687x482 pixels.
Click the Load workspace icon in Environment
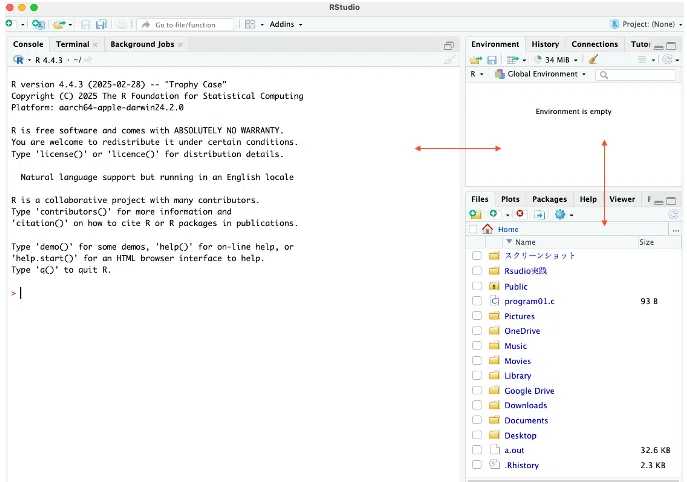tap(476, 60)
